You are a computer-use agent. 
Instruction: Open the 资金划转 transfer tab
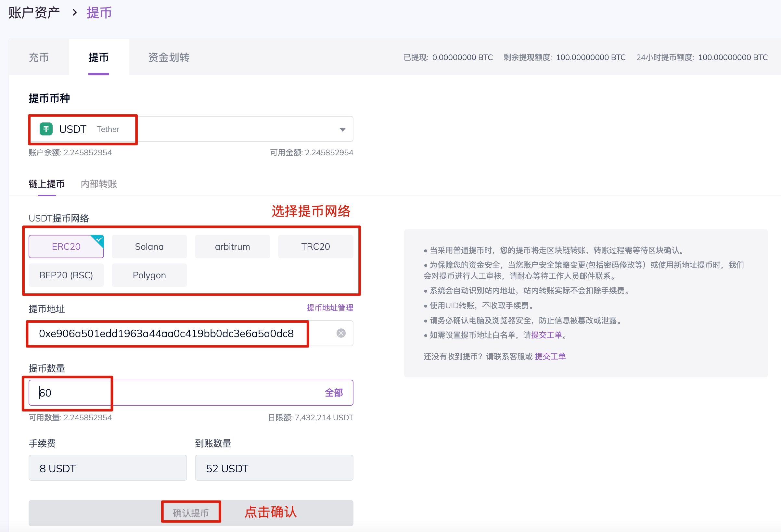click(x=169, y=57)
